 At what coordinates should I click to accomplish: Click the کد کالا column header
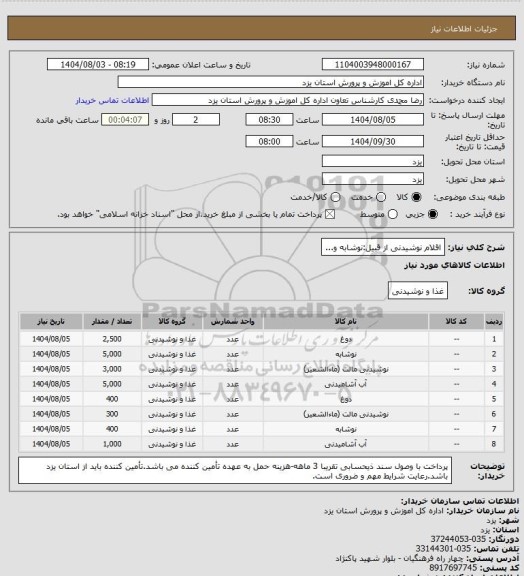pyautogui.click(x=456, y=322)
